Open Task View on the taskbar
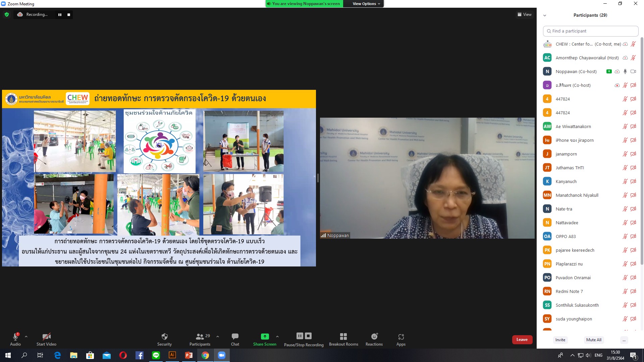The height and width of the screenshot is (362, 644). pyautogui.click(x=40, y=355)
